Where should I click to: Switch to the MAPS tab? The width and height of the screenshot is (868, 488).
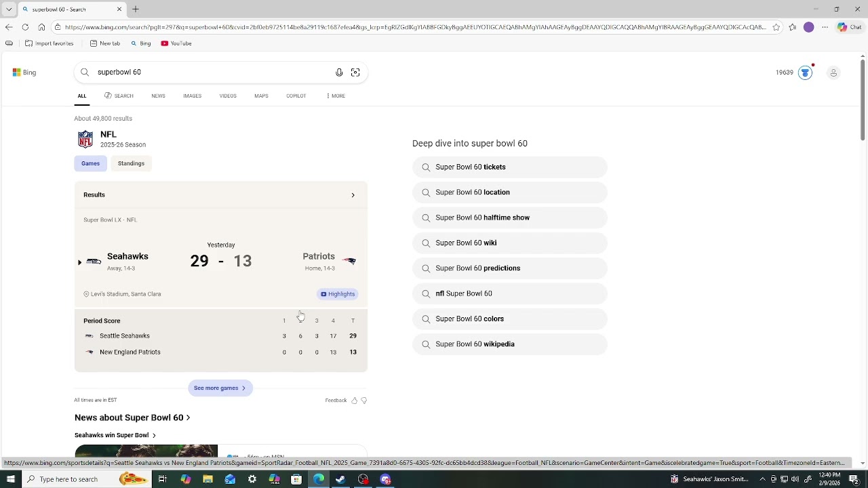(261, 96)
